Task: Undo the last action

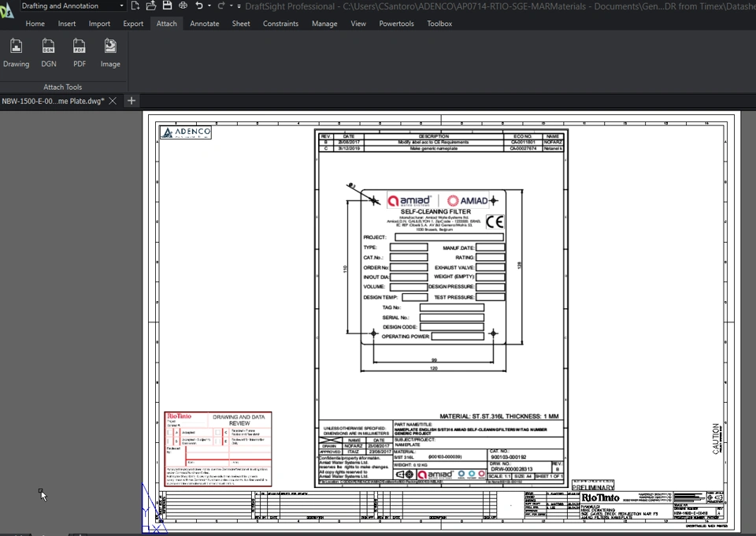Action: pyautogui.click(x=199, y=6)
